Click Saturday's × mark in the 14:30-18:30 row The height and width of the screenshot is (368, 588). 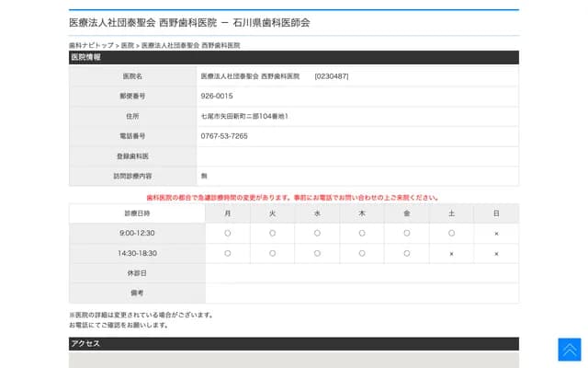coord(451,253)
